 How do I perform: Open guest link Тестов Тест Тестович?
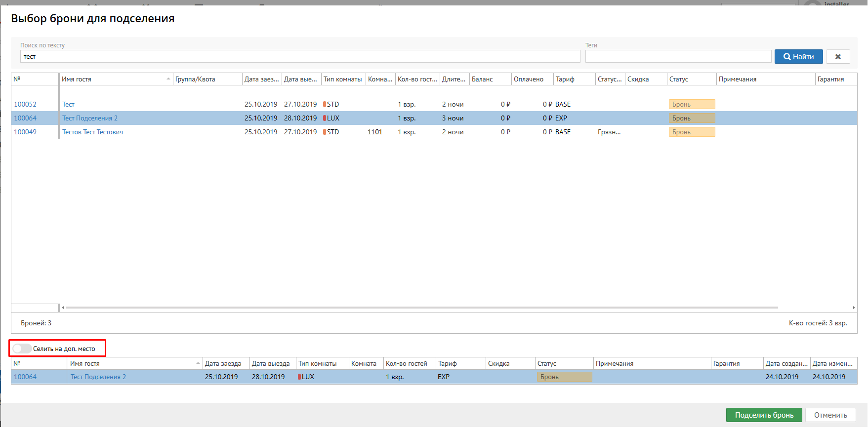tap(92, 132)
